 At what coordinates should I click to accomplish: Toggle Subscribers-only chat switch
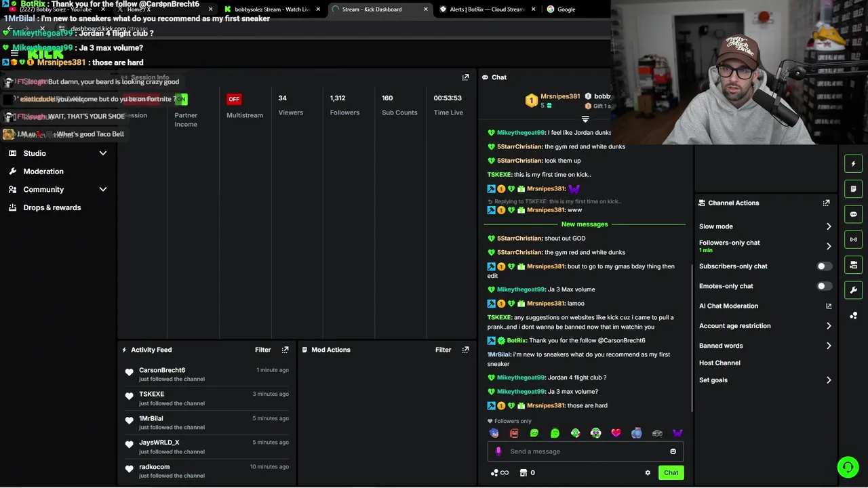(x=824, y=266)
